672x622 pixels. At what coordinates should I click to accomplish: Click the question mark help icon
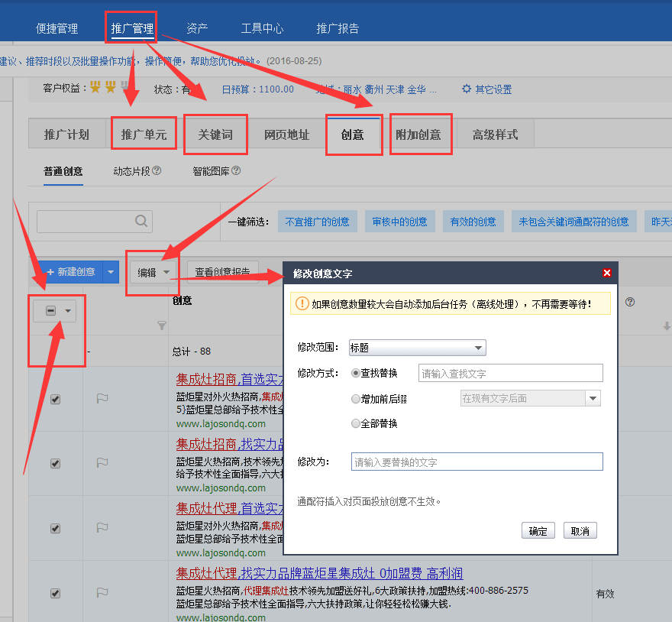[x=629, y=303]
